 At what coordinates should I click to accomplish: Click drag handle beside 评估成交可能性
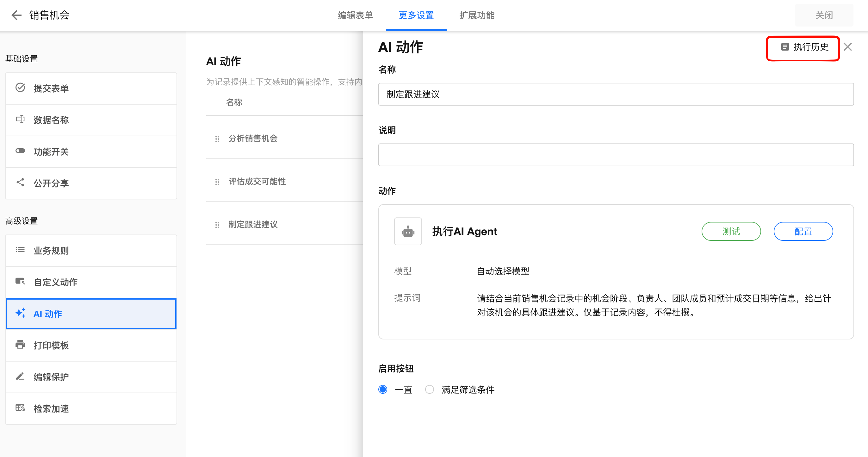click(217, 182)
